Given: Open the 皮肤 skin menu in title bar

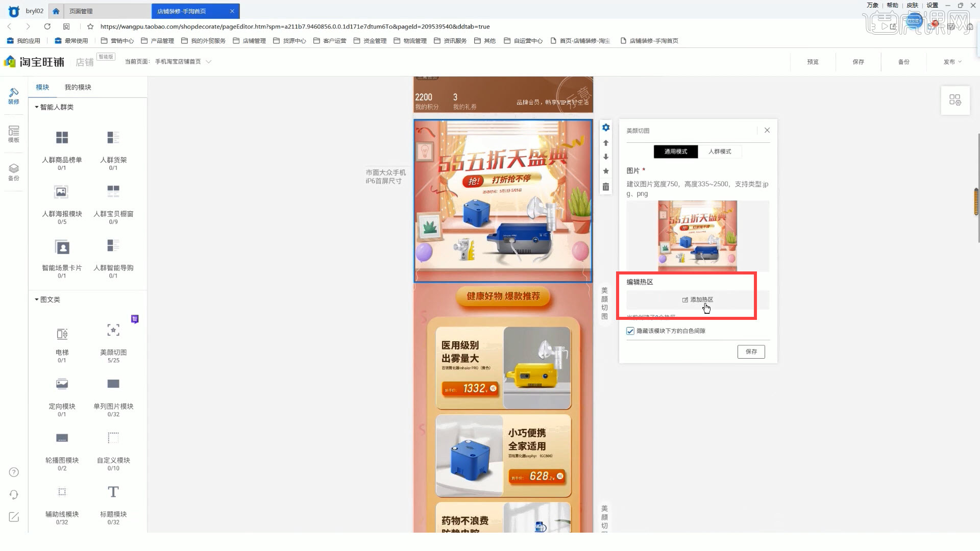Looking at the screenshot, I should tap(913, 5).
